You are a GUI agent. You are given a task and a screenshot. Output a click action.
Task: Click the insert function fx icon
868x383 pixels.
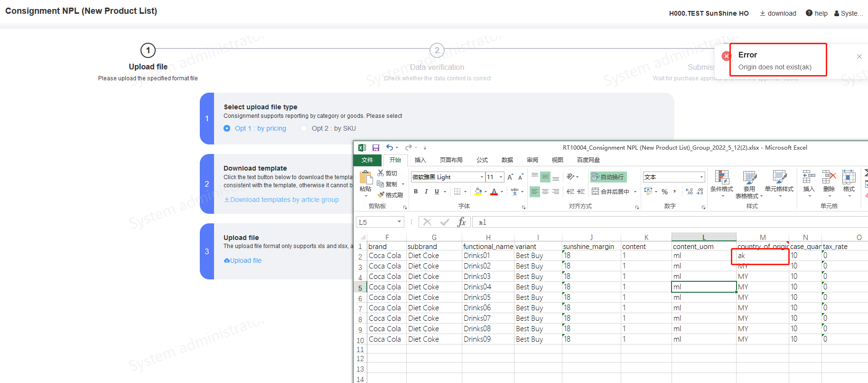coord(461,222)
